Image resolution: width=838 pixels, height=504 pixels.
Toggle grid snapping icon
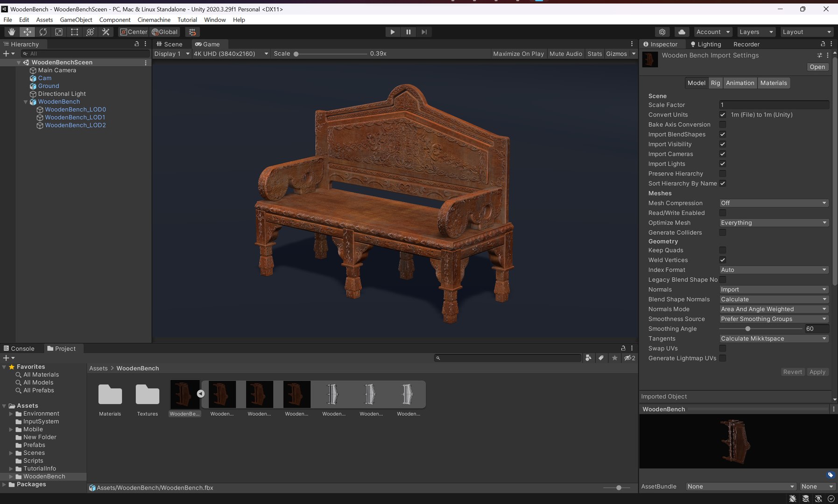coord(192,32)
